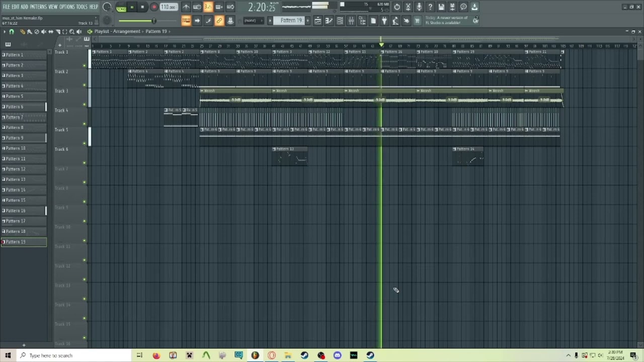
Task: Click the 110 tempo field
Action: point(169,7)
